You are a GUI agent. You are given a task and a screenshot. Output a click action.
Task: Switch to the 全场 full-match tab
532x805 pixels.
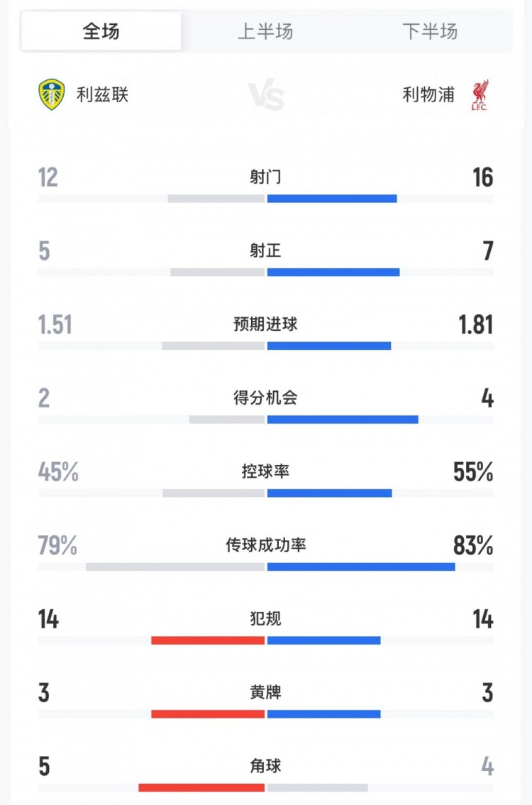coord(101,31)
